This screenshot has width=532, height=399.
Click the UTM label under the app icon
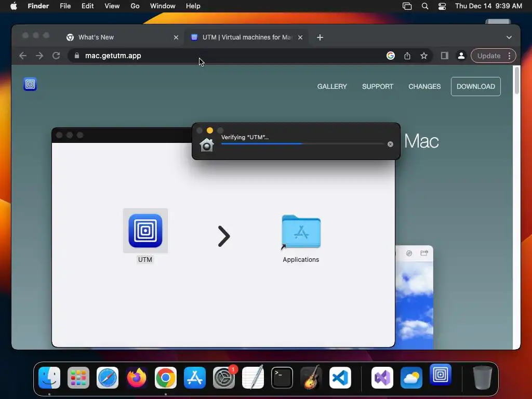pos(145,260)
